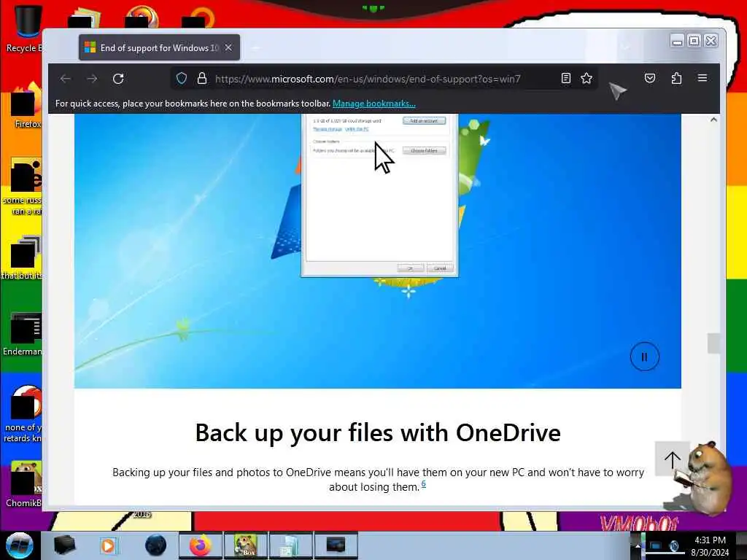This screenshot has height=560, width=747.
Task: Close the End of support tab
Action: coord(228,47)
